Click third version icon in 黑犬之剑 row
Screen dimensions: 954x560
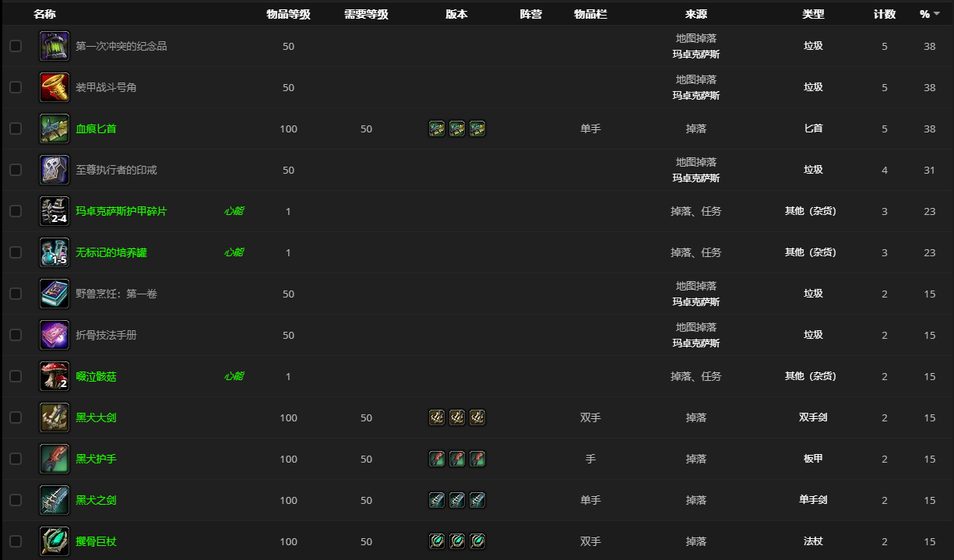pos(477,500)
